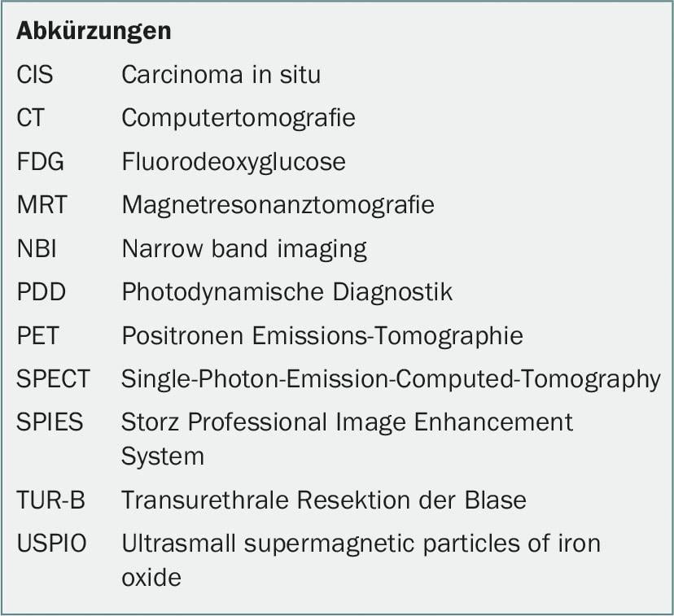Click the word "Computertomografie"
Image resolution: width=674 pixels, height=616 pixels.
239,118
